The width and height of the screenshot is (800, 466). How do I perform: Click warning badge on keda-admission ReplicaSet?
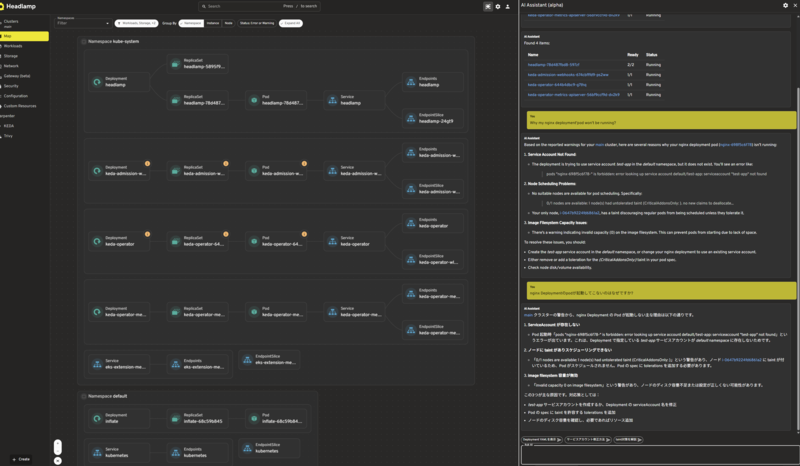226,163
